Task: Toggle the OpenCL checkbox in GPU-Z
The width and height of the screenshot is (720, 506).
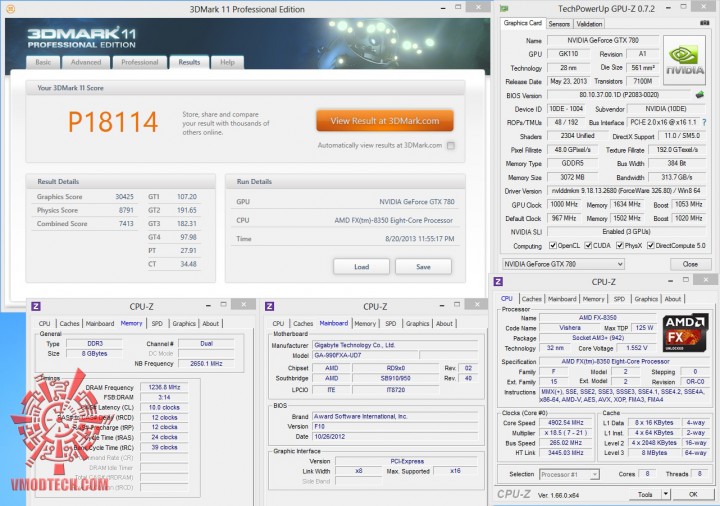Action: tap(553, 246)
